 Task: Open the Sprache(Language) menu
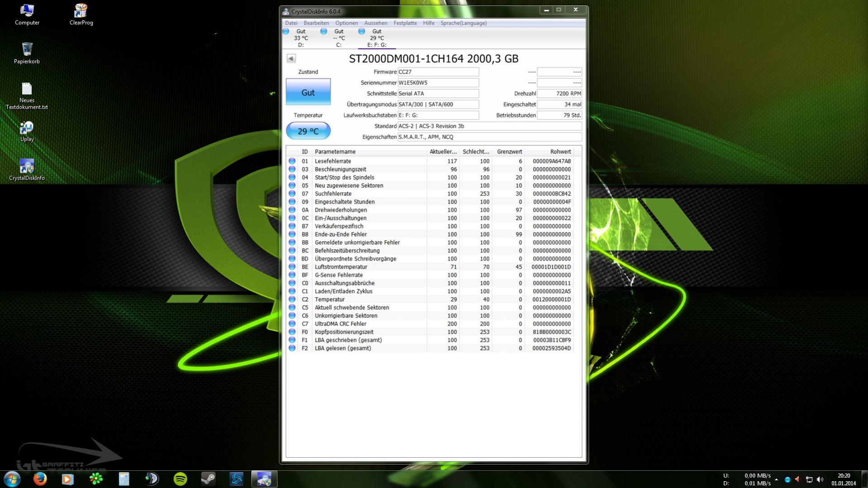click(x=464, y=23)
